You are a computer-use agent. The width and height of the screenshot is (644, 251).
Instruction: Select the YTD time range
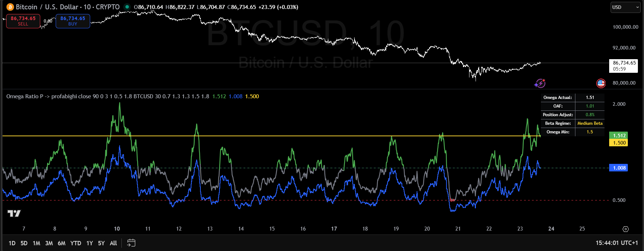75,243
